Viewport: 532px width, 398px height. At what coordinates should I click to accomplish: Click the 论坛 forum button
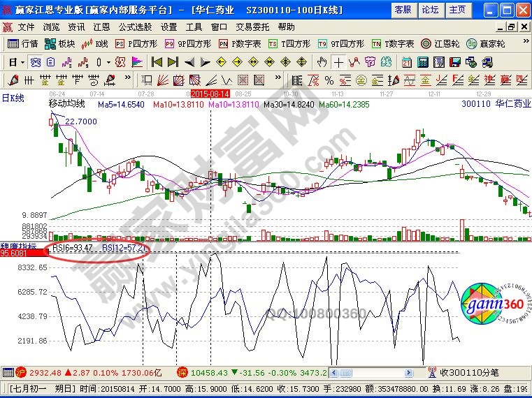coord(430,10)
